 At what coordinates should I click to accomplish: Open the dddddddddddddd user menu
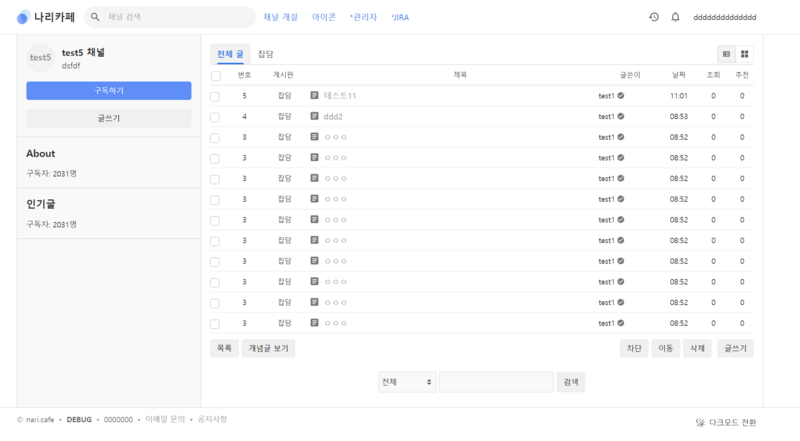[724, 17]
